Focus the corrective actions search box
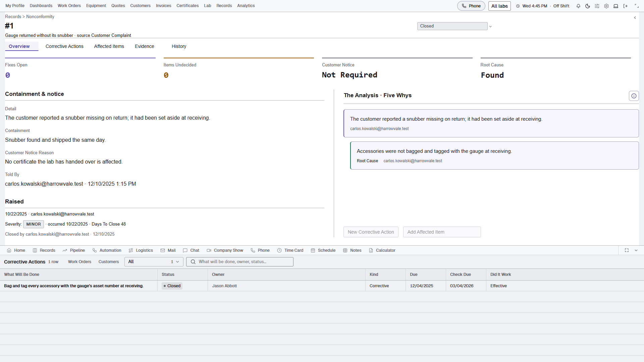Image resolution: width=644 pixels, height=362 pixels. 240,262
